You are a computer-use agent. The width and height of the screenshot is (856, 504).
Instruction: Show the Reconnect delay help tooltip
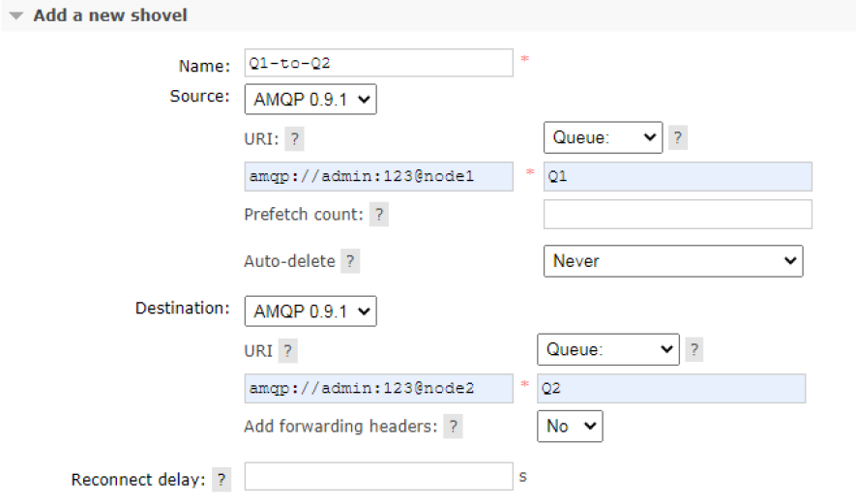pyautogui.click(x=221, y=480)
